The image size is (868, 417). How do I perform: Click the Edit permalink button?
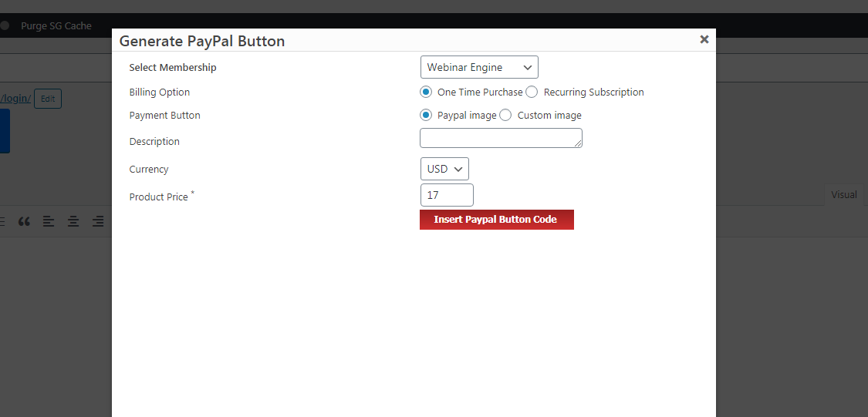click(48, 99)
